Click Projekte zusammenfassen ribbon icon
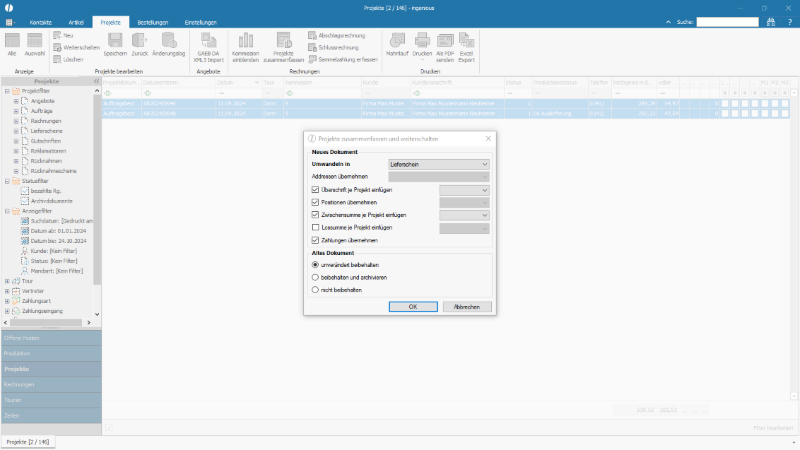This screenshot has height=450, width=800. (x=284, y=40)
